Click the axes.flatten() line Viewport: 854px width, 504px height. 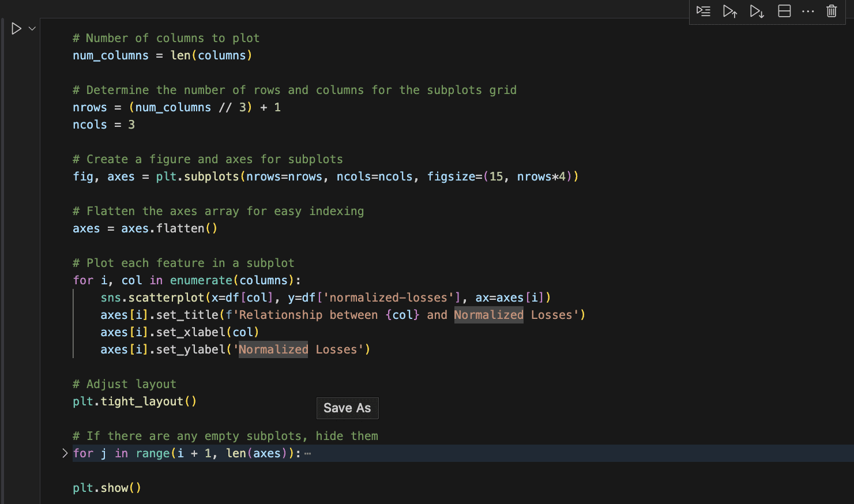[144, 228]
